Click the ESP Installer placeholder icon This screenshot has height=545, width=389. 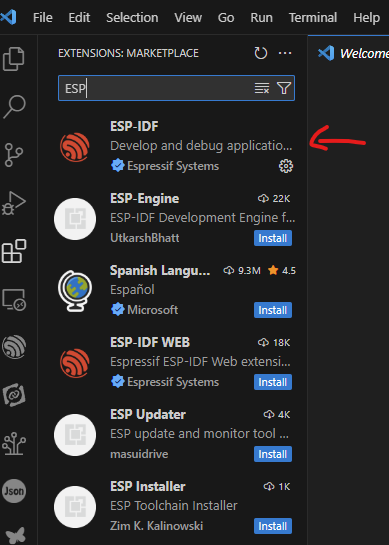(75, 507)
